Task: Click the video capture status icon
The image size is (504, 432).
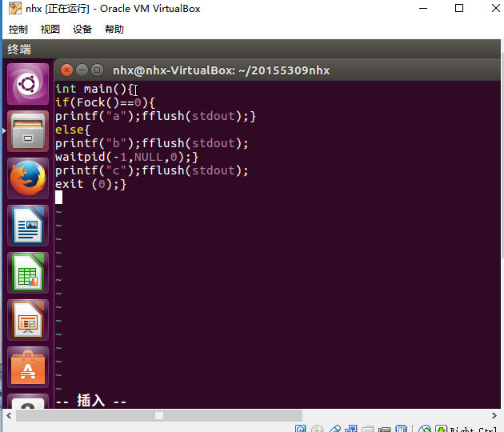Action: click(385, 429)
